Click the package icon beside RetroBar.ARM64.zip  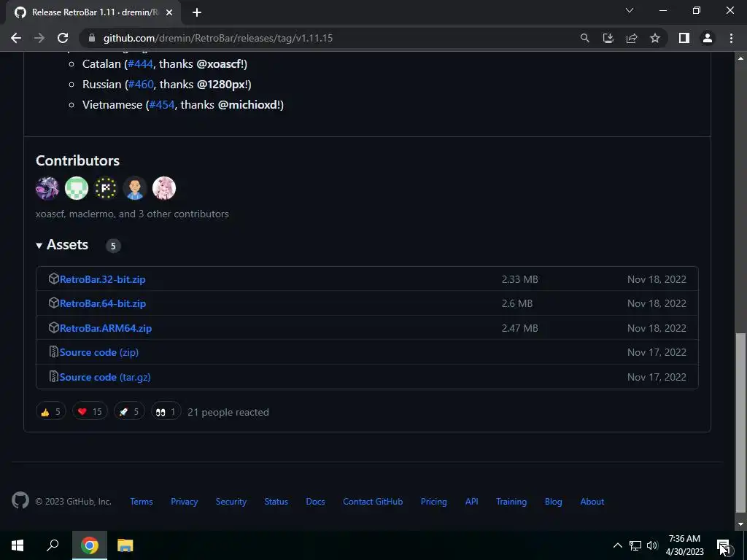54,327
